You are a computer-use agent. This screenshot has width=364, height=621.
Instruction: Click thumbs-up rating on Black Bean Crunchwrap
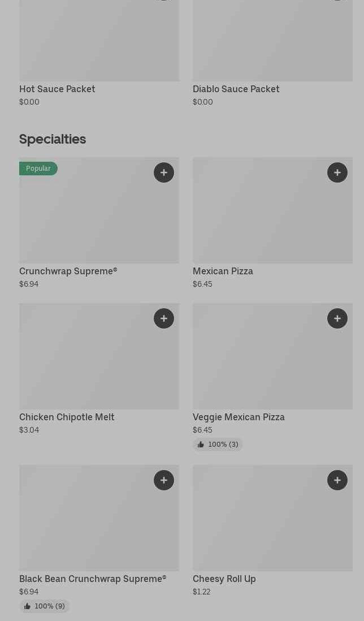pyautogui.click(x=44, y=606)
